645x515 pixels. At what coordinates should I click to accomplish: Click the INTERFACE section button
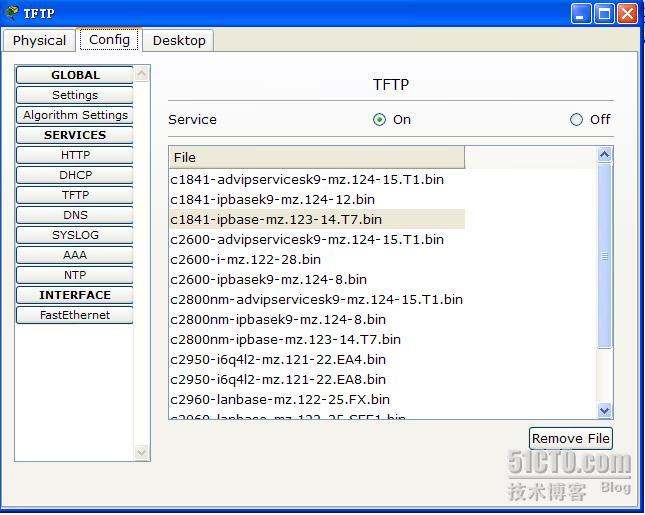[x=75, y=295]
